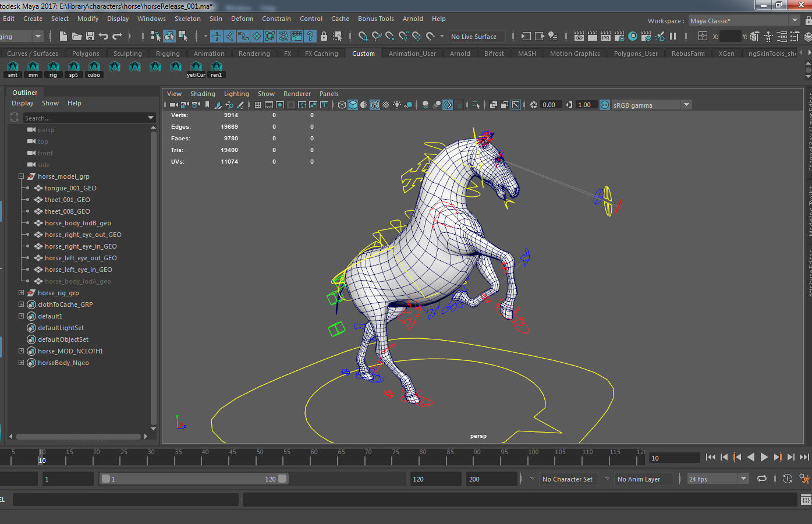Click the Open Scene folder icon
Image resolution: width=812 pixels, height=524 pixels.
pyautogui.click(x=77, y=36)
